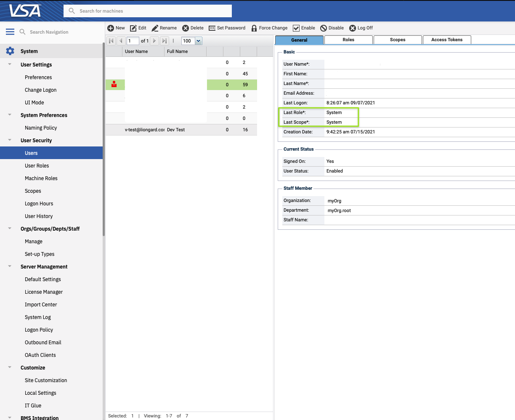Open Set-up Types in navigation
515x420 pixels.
click(x=40, y=254)
